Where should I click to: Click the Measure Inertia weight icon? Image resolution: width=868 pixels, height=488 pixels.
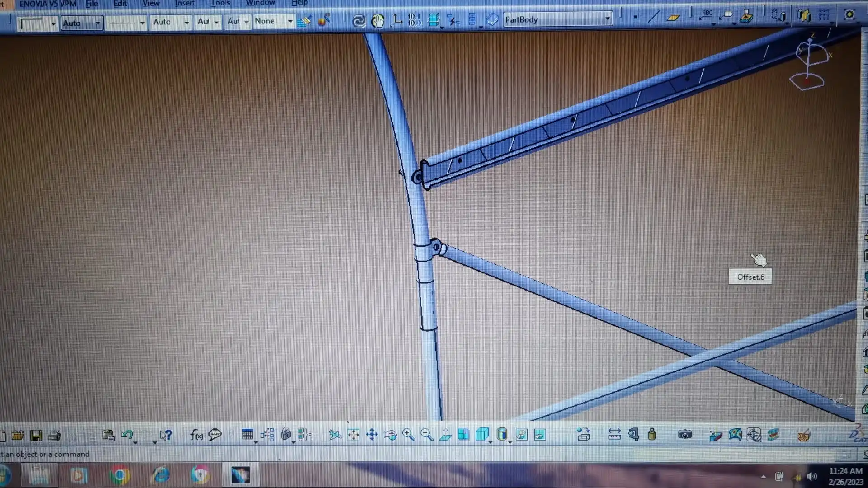click(x=651, y=435)
